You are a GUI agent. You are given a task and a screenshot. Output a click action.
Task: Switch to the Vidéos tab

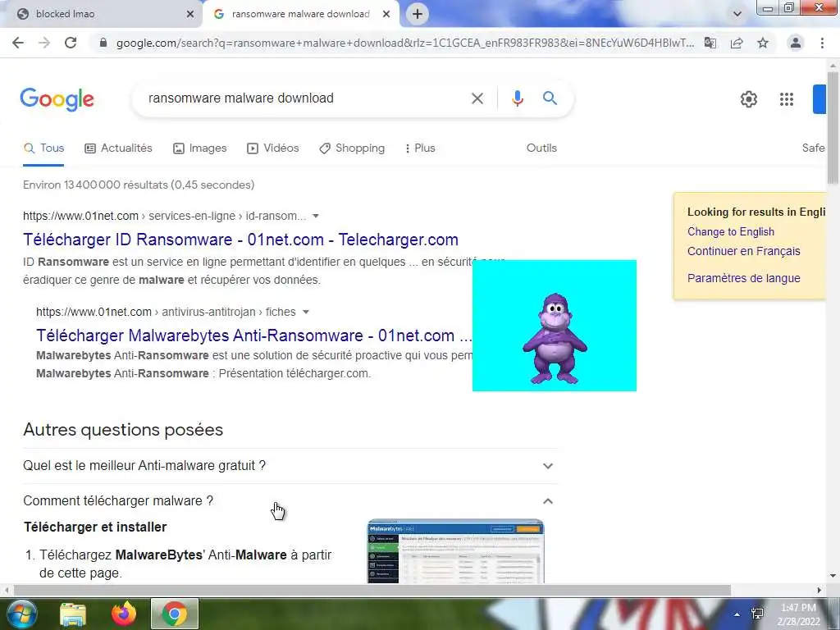coord(272,148)
